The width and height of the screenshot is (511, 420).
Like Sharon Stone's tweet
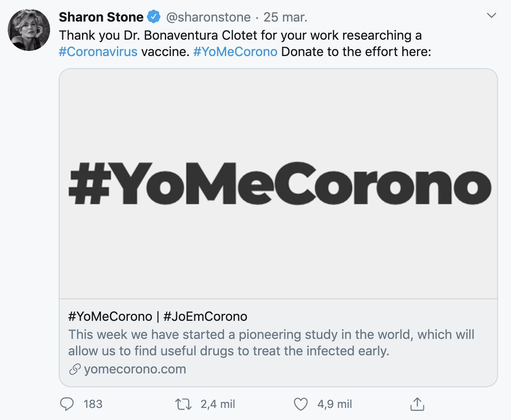coord(301,404)
